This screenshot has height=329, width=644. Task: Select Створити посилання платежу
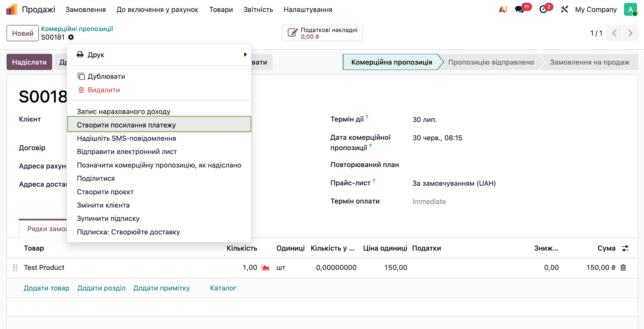(159, 125)
